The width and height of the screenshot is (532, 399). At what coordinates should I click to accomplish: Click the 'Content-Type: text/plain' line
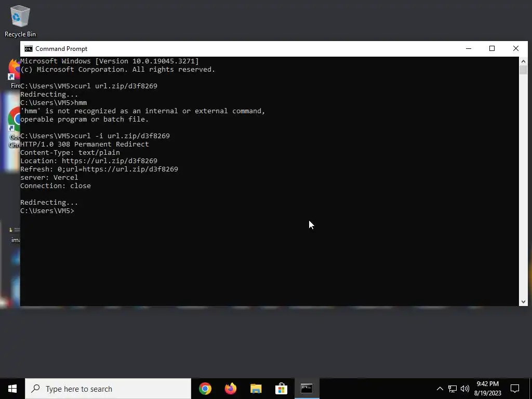pos(70,153)
